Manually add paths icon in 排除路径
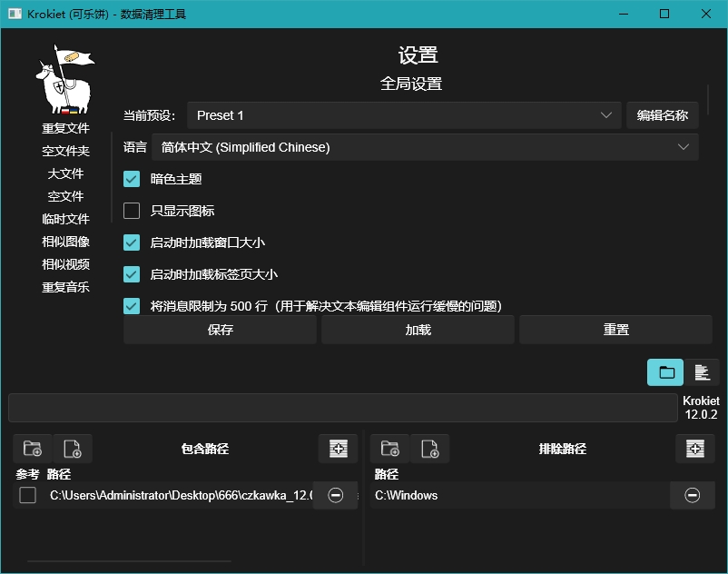The image size is (728, 574). tap(695, 449)
